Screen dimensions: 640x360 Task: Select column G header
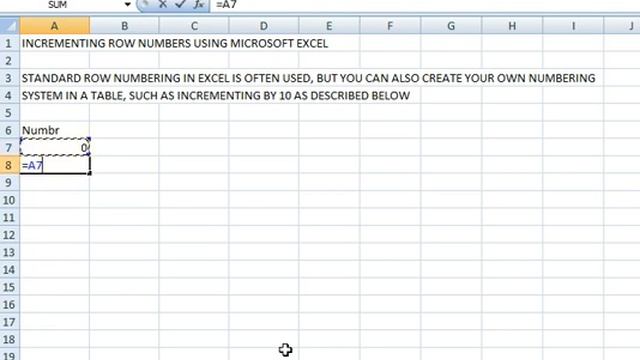[451, 26]
